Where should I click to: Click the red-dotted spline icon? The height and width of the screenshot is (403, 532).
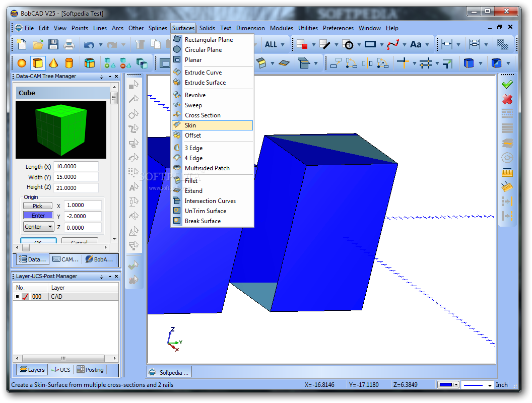pos(393,44)
